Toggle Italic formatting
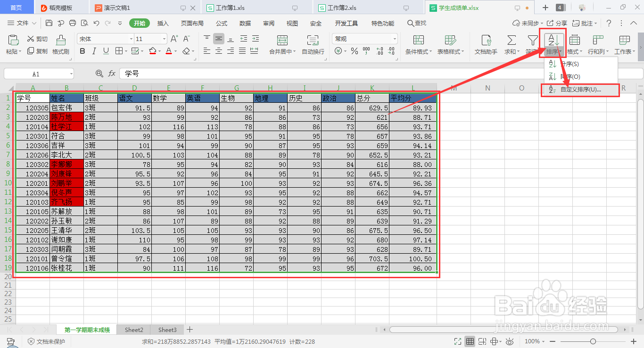The image size is (644, 348). [x=94, y=51]
